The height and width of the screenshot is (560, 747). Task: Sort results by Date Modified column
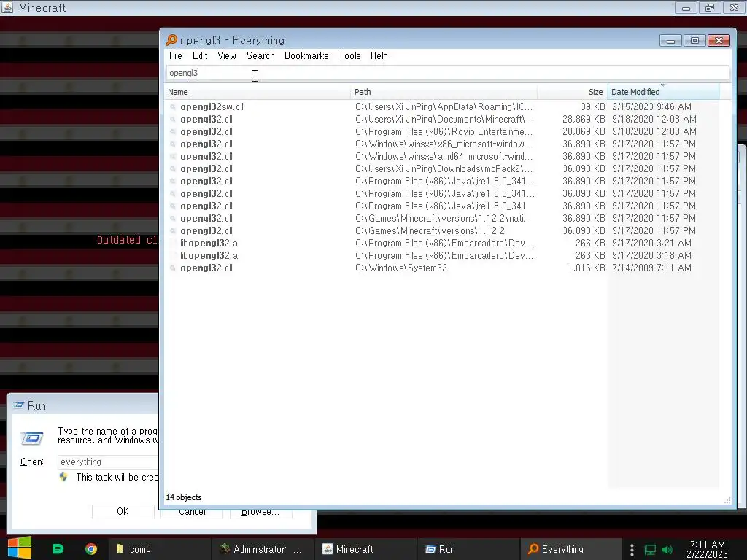coord(663,92)
